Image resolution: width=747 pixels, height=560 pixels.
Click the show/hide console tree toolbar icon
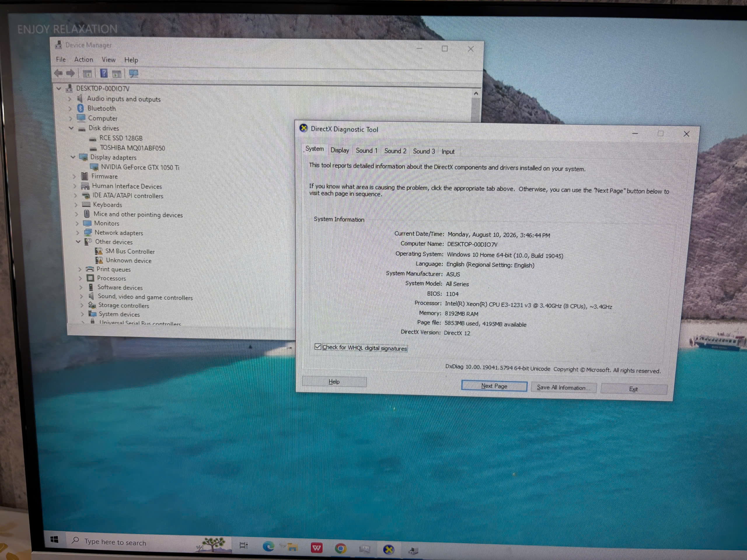point(87,73)
